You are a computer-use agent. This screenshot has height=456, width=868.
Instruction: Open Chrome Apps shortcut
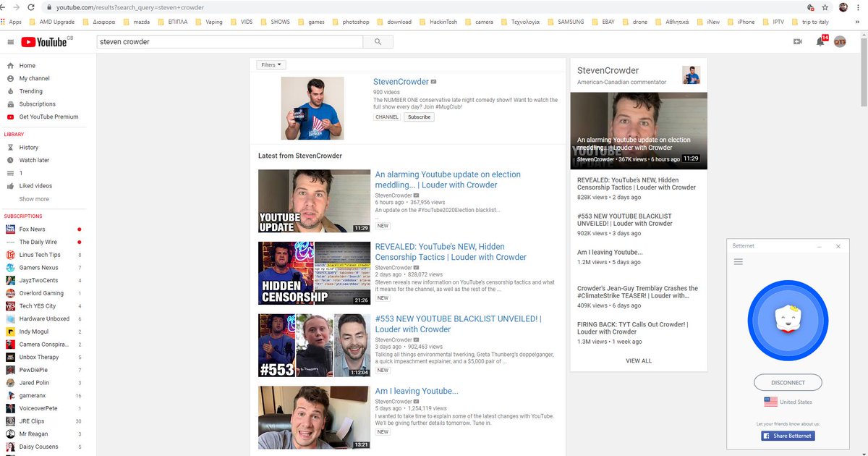[x=12, y=22]
